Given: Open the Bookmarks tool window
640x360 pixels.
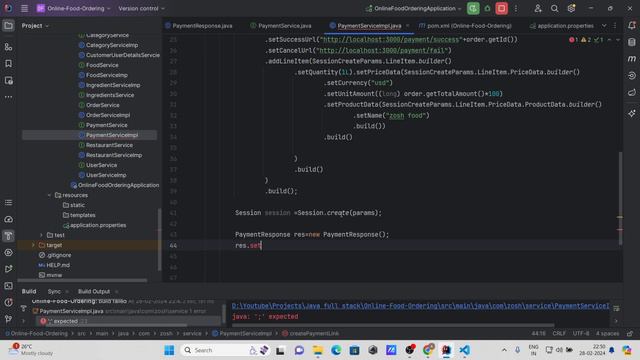Looking at the screenshot, I should coord(8,64).
